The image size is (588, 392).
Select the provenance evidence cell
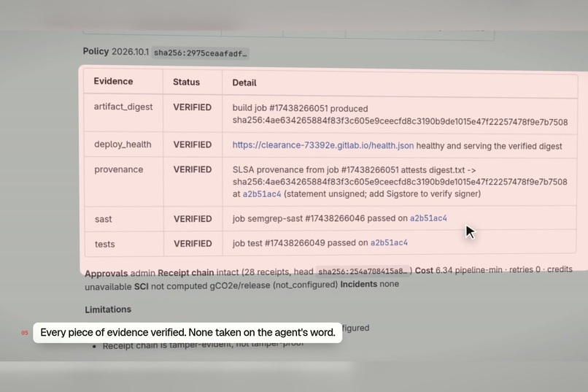point(118,169)
